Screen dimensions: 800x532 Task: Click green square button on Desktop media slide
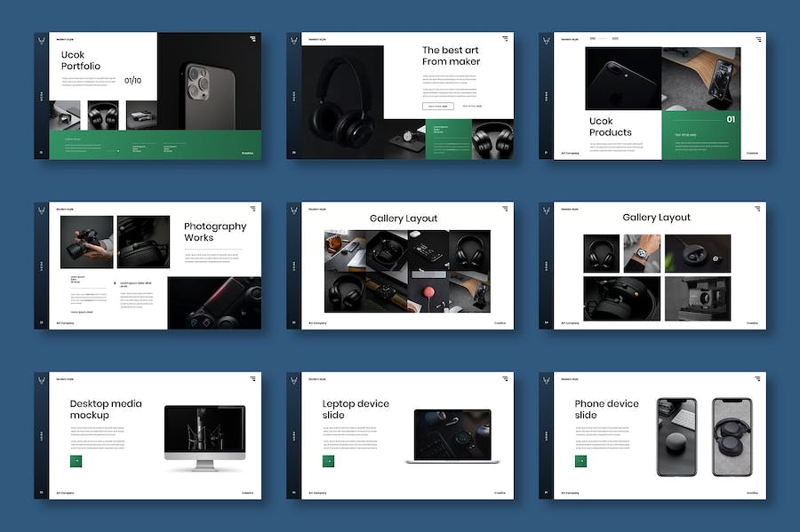click(76, 461)
